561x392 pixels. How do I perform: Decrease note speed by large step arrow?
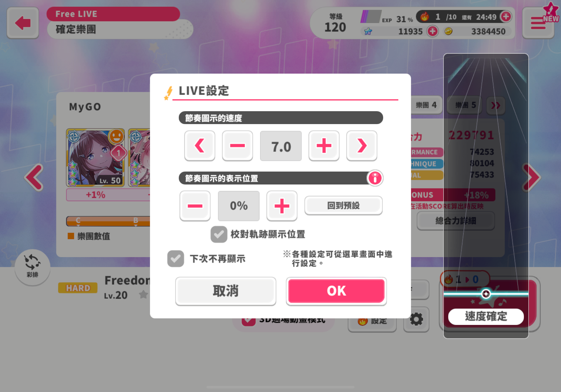(x=200, y=146)
